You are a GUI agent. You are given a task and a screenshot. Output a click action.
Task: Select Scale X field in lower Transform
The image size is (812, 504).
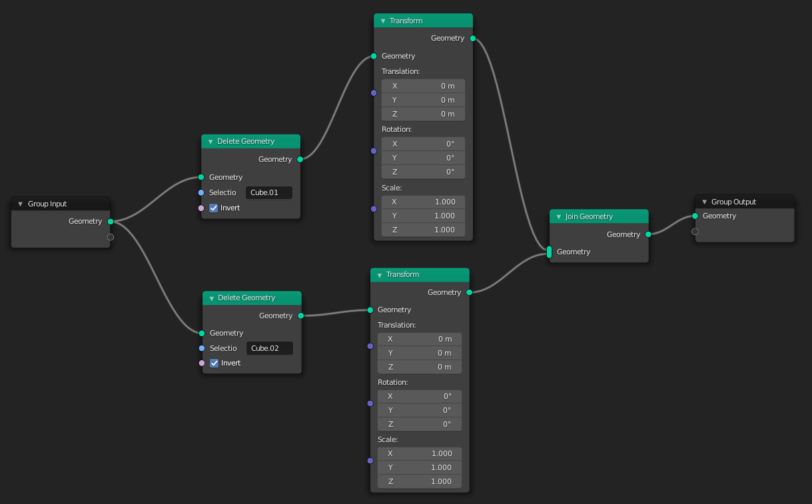[x=420, y=453]
